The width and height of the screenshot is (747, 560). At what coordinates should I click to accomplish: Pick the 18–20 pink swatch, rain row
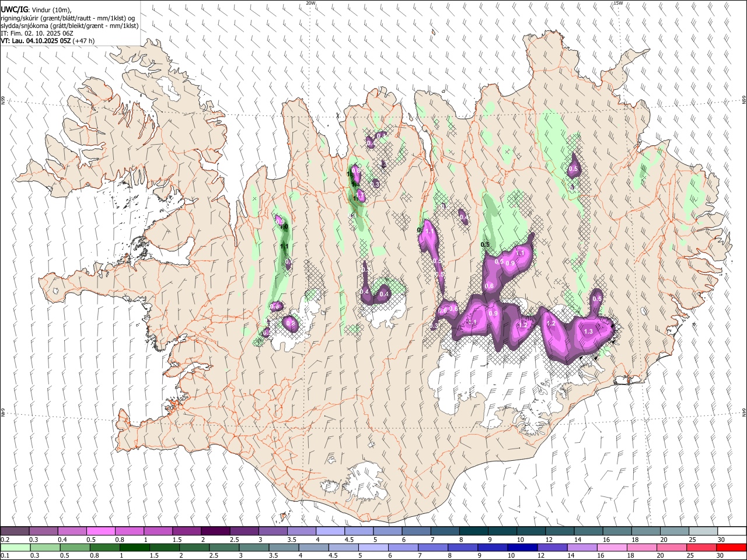pyautogui.click(x=642, y=547)
